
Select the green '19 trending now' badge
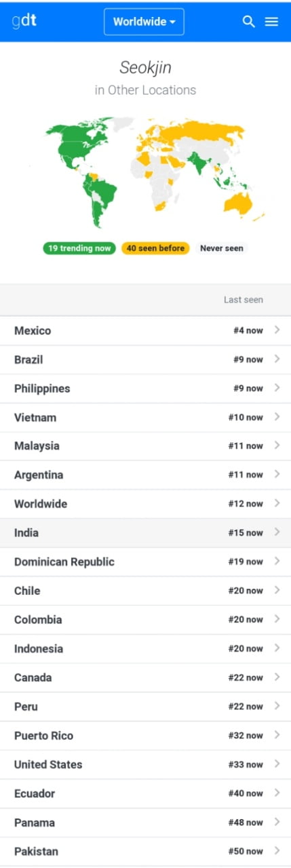click(79, 248)
